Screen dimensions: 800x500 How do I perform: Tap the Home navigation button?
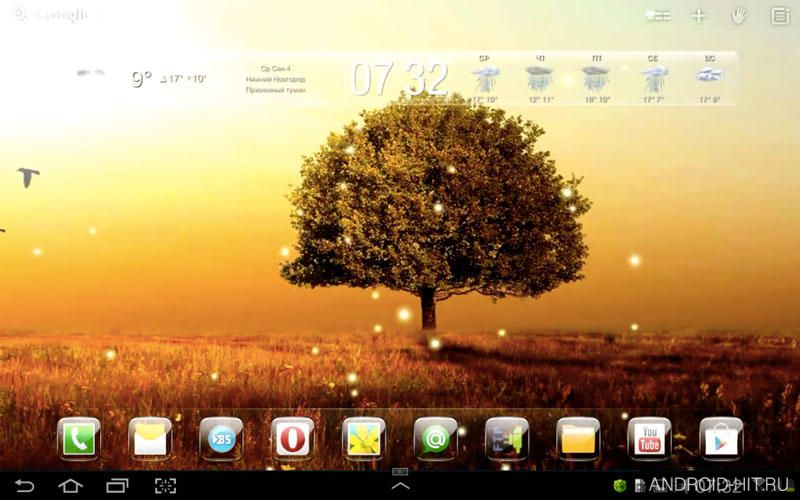(70, 486)
